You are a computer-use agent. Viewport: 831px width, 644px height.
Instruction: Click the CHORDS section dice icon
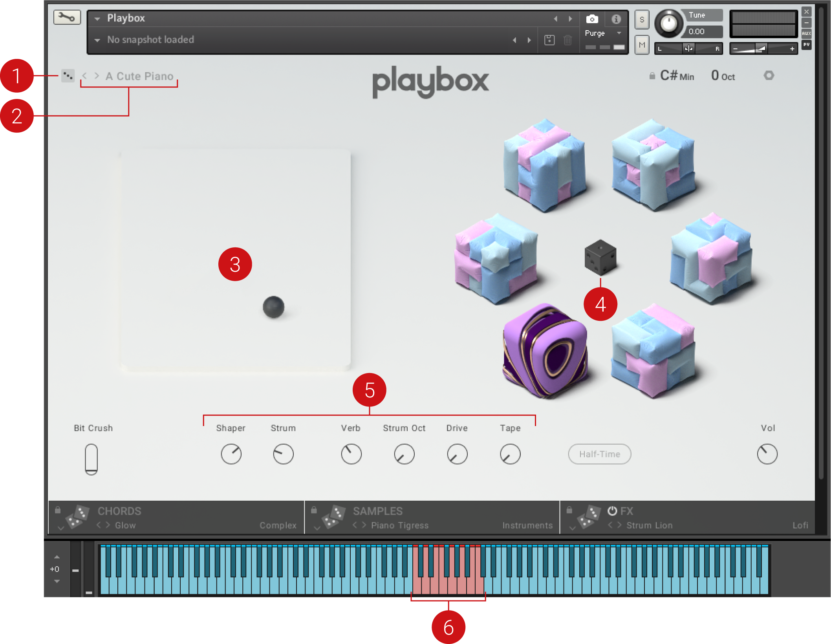[77, 518]
